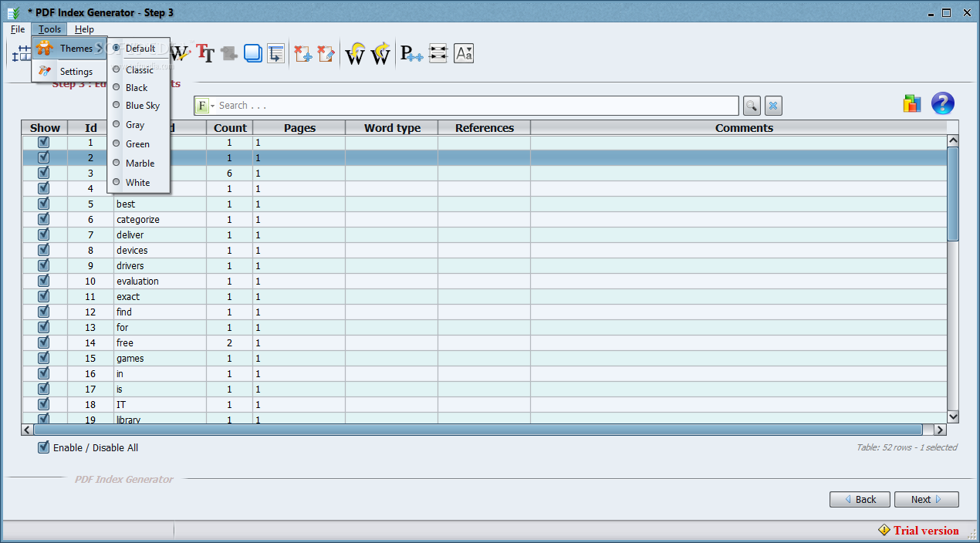Open the File menu
The width and height of the screenshot is (980, 543).
(x=18, y=29)
